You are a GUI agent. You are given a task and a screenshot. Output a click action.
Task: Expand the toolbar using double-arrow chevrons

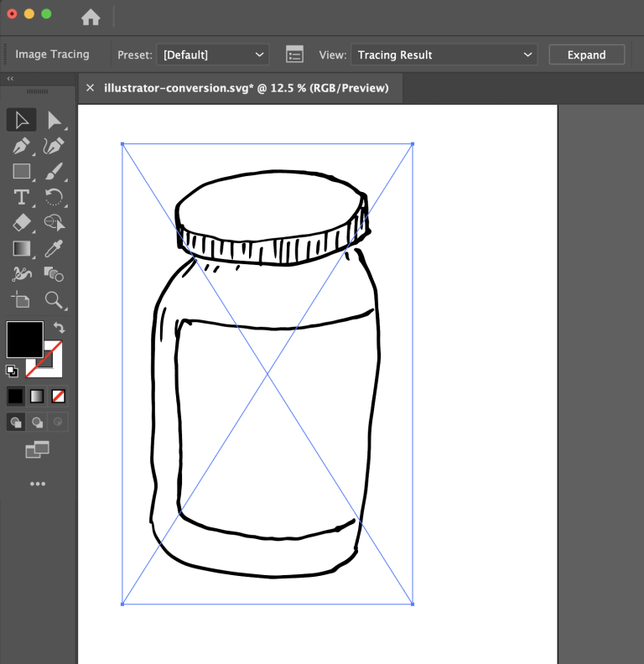coord(10,79)
